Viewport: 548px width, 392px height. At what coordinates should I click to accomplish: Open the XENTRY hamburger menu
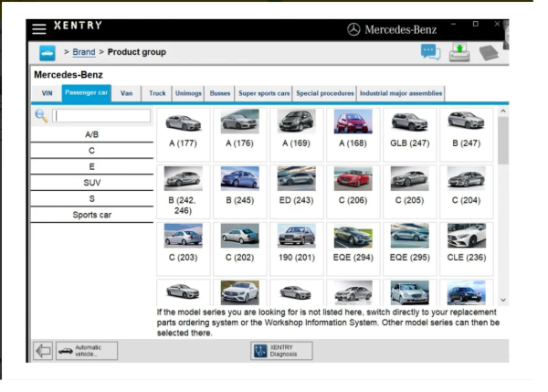(x=39, y=28)
